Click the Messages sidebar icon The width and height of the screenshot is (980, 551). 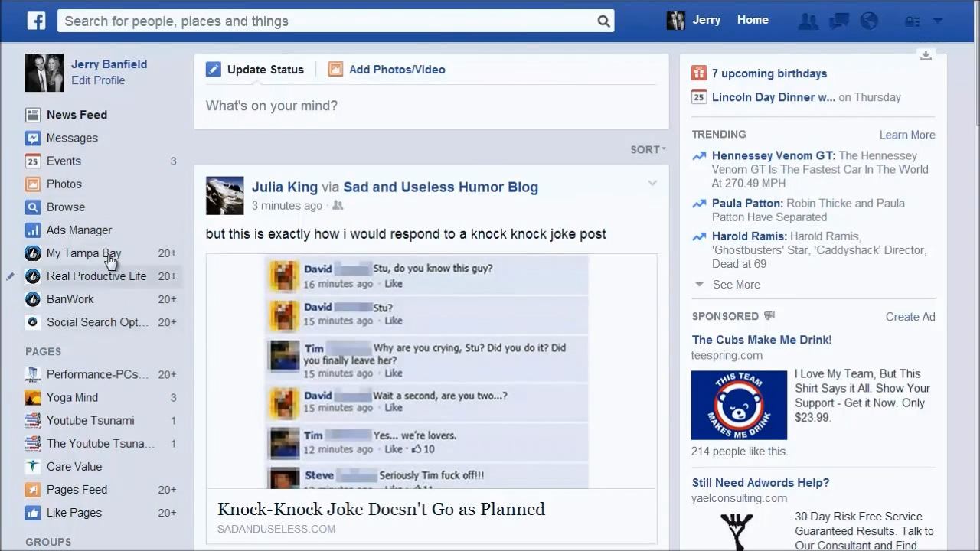point(32,138)
